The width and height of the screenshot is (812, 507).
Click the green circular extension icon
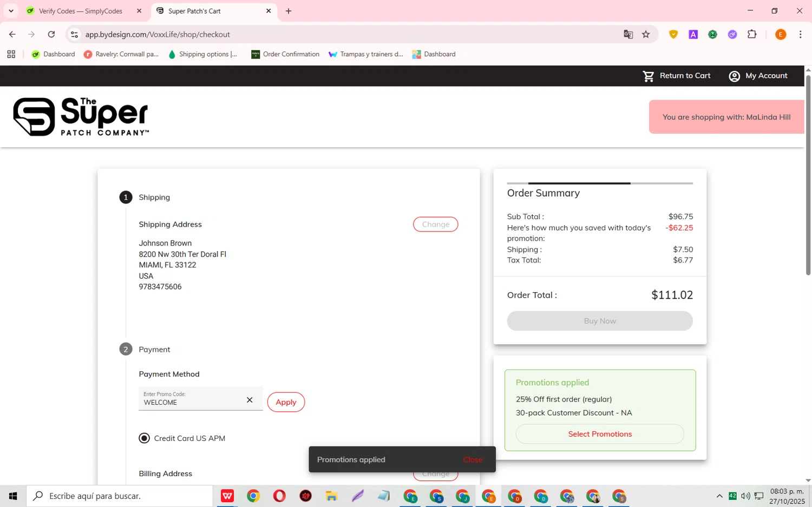pyautogui.click(x=713, y=34)
